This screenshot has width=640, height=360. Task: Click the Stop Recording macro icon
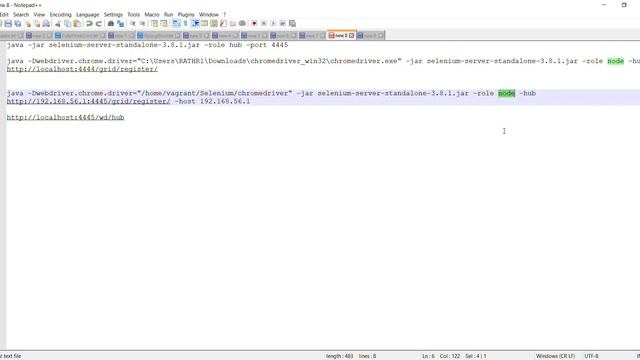(264, 24)
